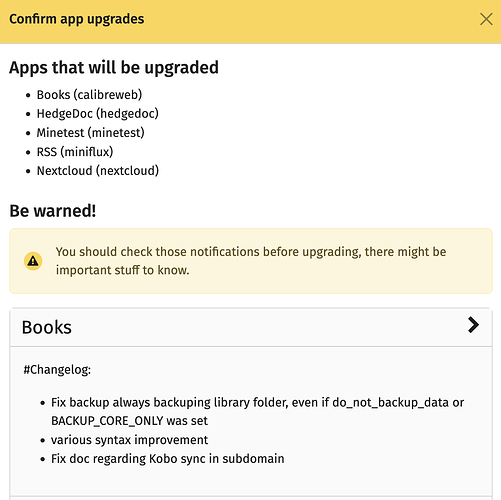
Task: Click the 'Apps that will be upgraded' heading
Action: coord(114,68)
